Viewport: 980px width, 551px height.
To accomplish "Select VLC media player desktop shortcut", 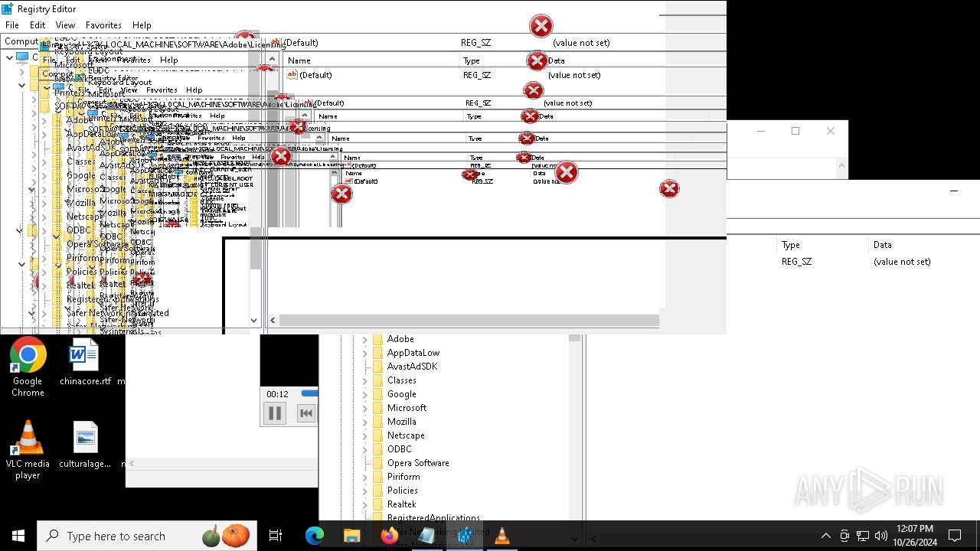I will [28, 450].
